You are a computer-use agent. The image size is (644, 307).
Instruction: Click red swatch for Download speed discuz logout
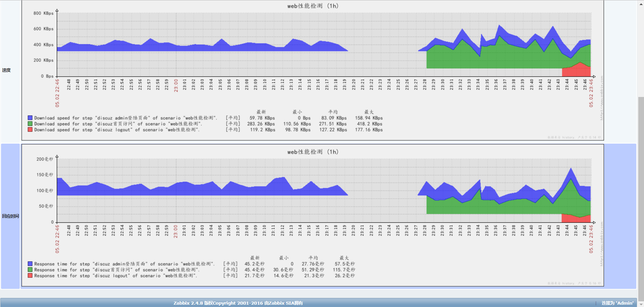(30, 130)
